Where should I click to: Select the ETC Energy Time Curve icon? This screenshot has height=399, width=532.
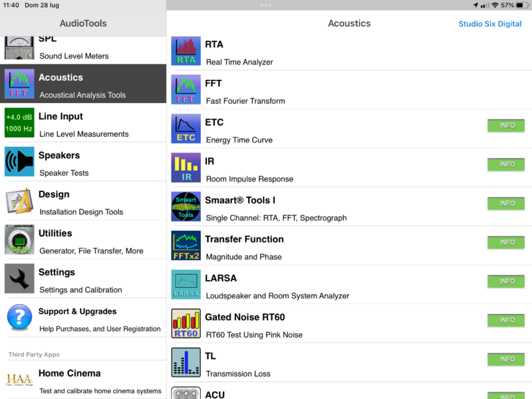186,129
